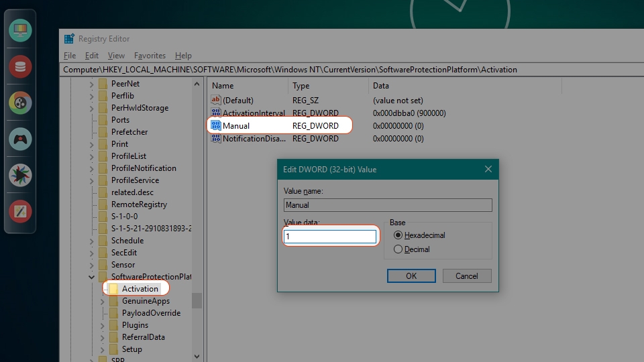Screen dimensions: 644x362
Task: Click the tree scrollbar up arrow
Action: 197,84
